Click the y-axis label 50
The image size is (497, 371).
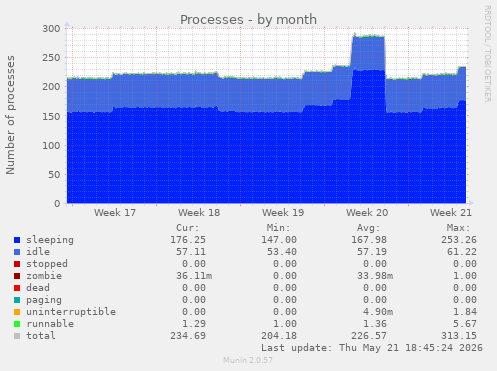click(x=54, y=175)
